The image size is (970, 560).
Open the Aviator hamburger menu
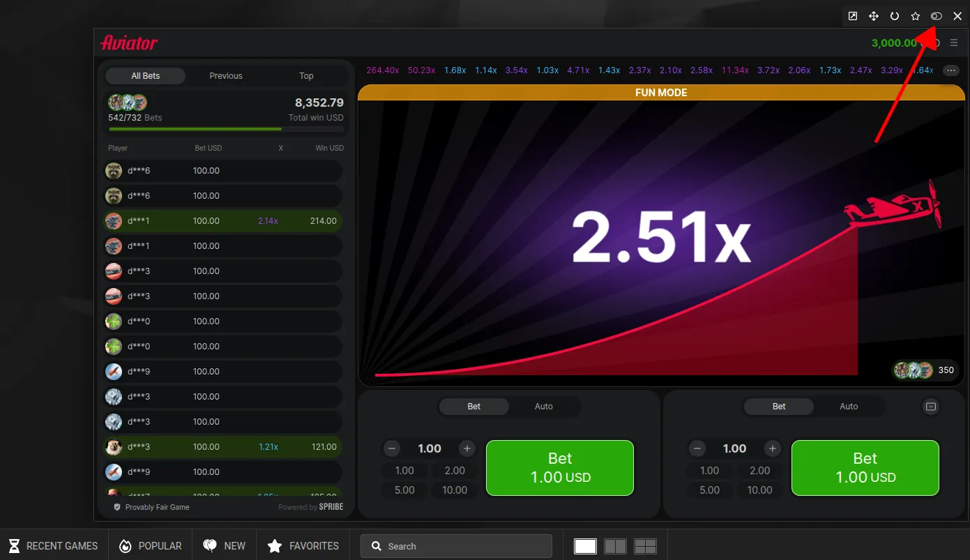click(954, 43)
